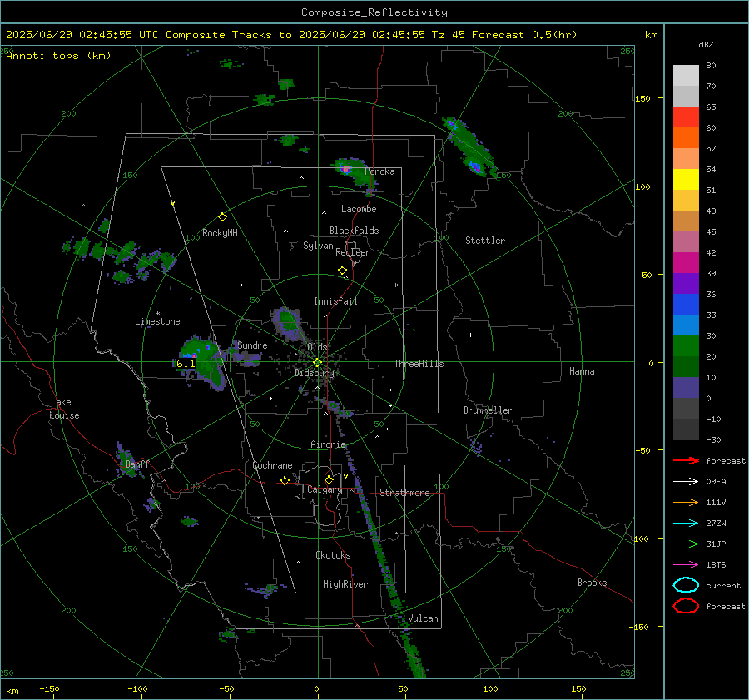Click the white 09EA arrow in legend
This screenshot has height=700, width=749.
pos(686,481)
